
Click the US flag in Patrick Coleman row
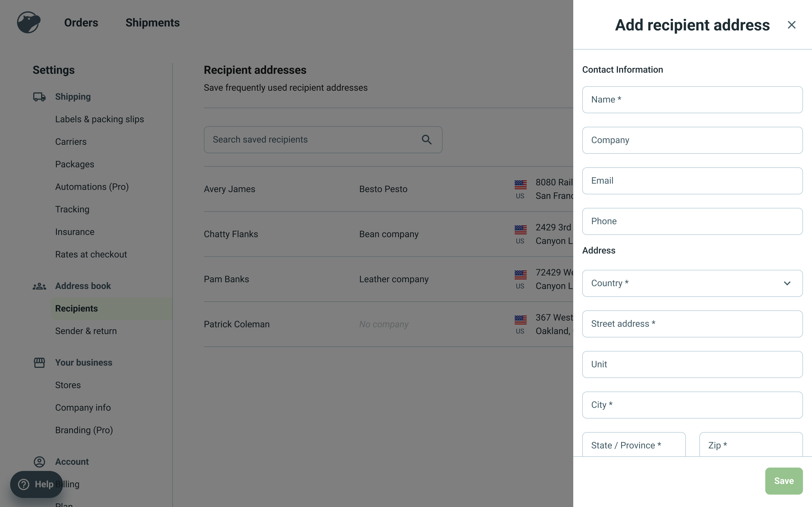(520, 320)
